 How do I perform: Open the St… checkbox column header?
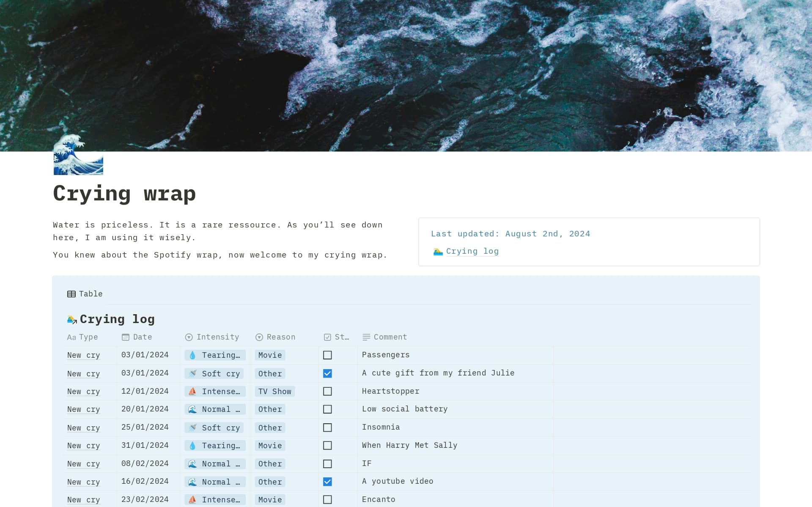tap(337, 337)
